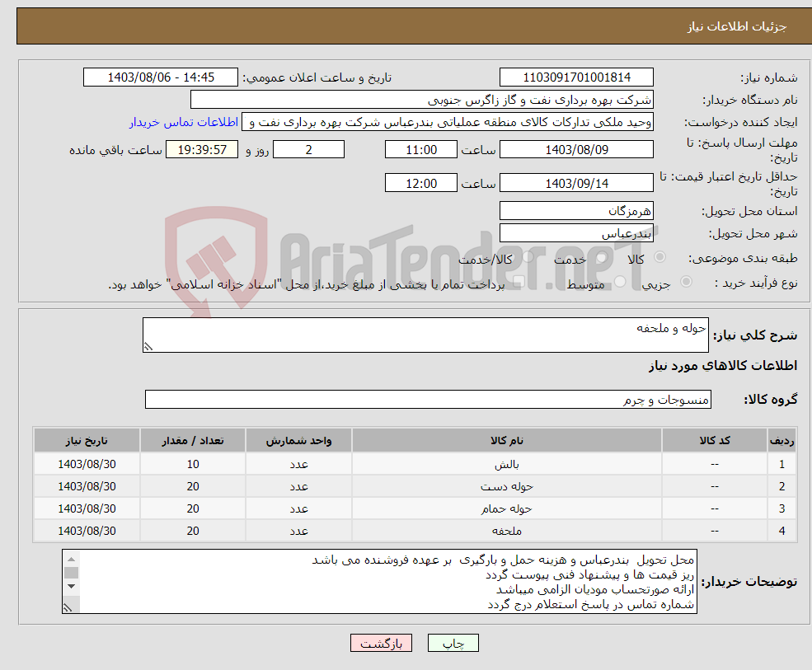Click scrollbar thumb in buyer notes box
Image resolution: width=812 pixels, height=670 pixels.
click(72, 573)
